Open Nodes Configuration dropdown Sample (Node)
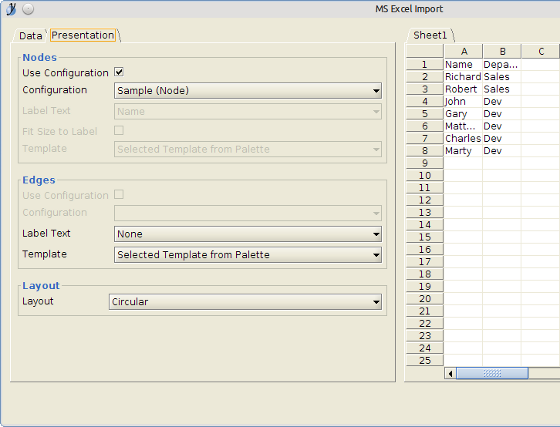Image resolution: width=560 pixels, height=427 pixels. pos(248,91)
